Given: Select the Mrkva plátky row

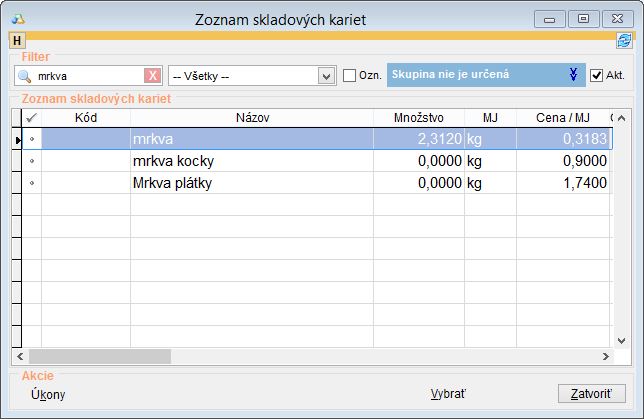Looking at the screenshot, I should click(x=250, y=183).
